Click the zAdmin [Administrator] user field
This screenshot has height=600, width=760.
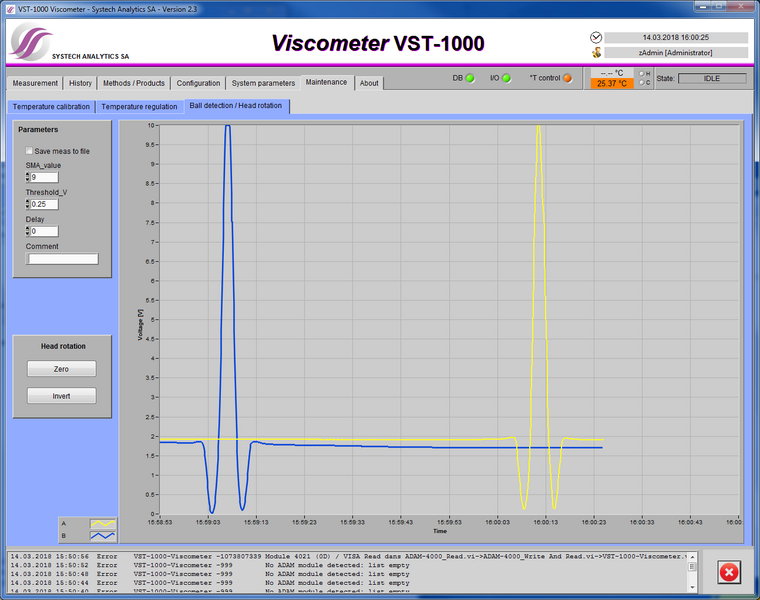coord(676,52)
